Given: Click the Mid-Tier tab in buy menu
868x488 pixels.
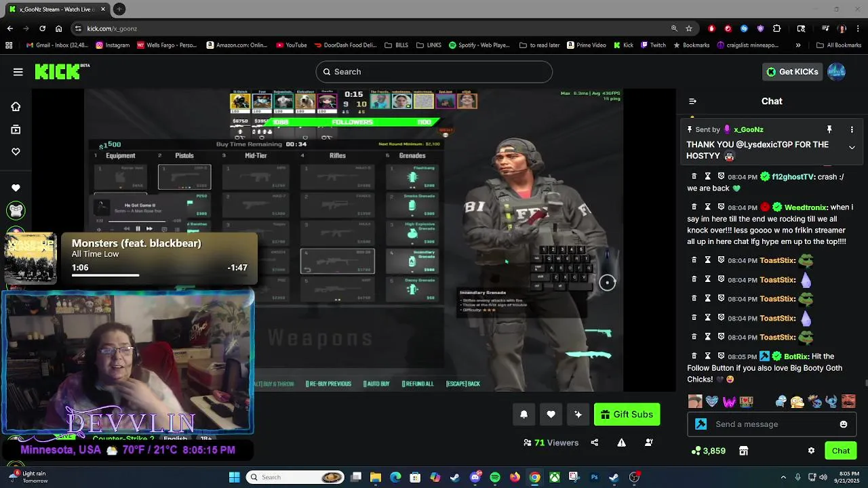Looking at the screenshot, I should click(256, 156).
